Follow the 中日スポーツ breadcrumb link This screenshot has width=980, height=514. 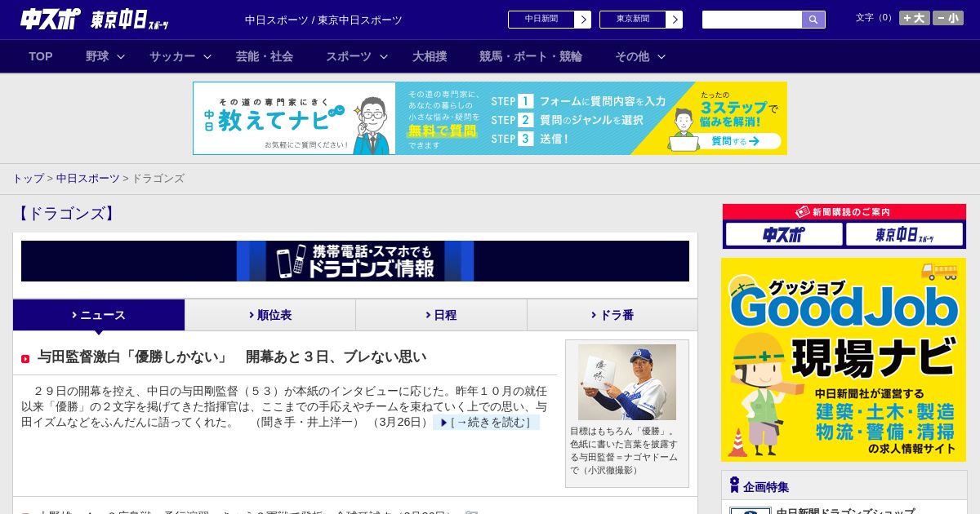(87, 179)
